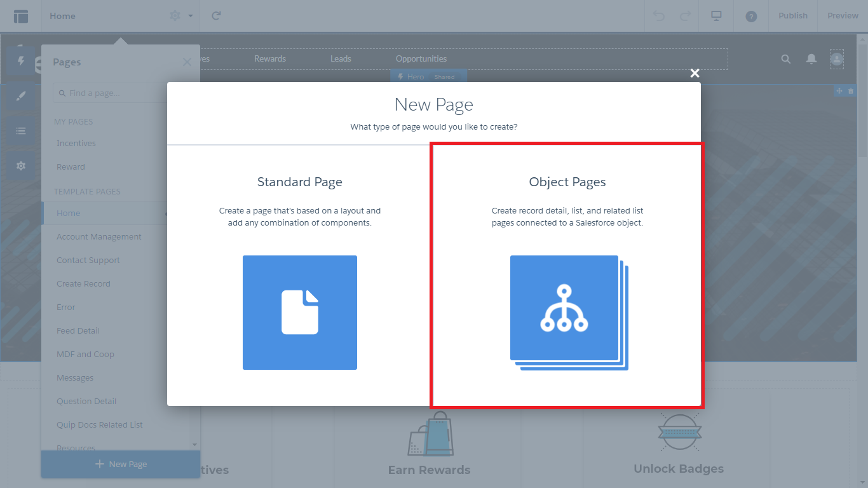Click the Home page name in top bar

[x=62, y=16]
